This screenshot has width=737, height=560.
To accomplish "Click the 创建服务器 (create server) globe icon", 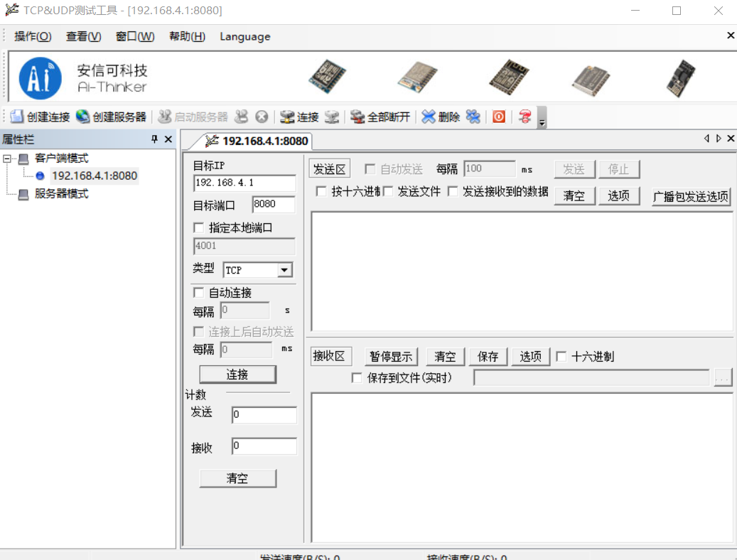I will 82,117.
